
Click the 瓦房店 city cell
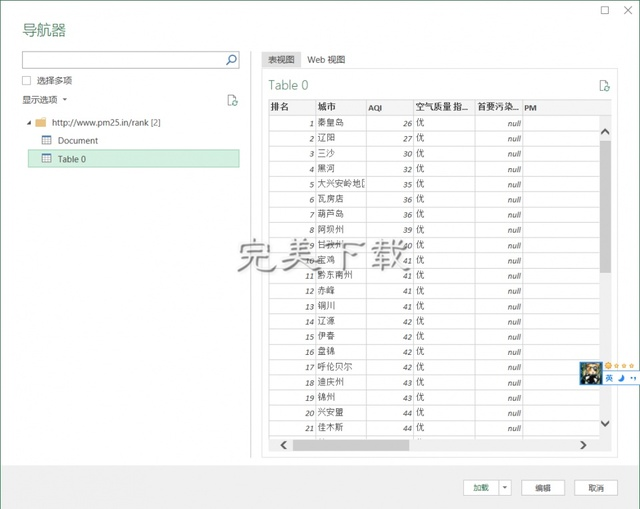(341, 199)
